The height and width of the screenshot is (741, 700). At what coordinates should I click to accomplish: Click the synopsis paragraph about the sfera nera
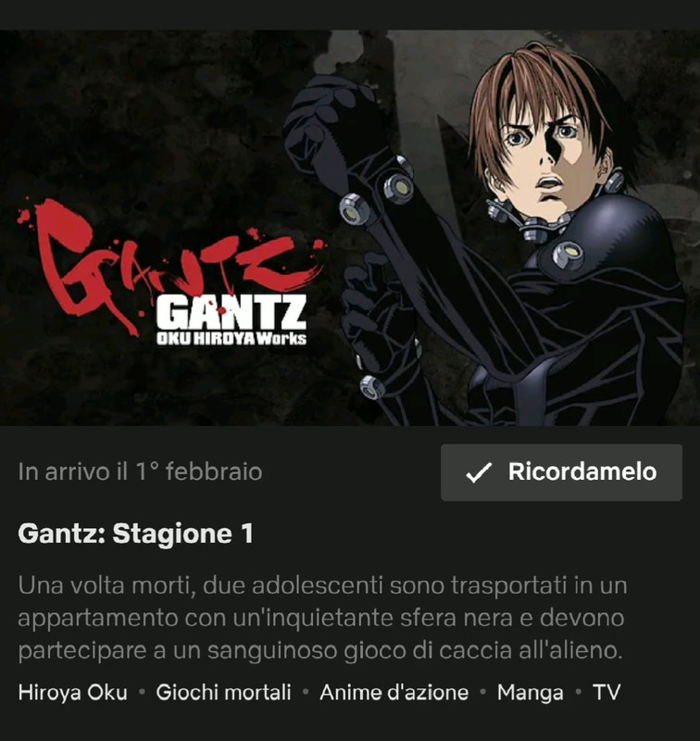point(322,618)
